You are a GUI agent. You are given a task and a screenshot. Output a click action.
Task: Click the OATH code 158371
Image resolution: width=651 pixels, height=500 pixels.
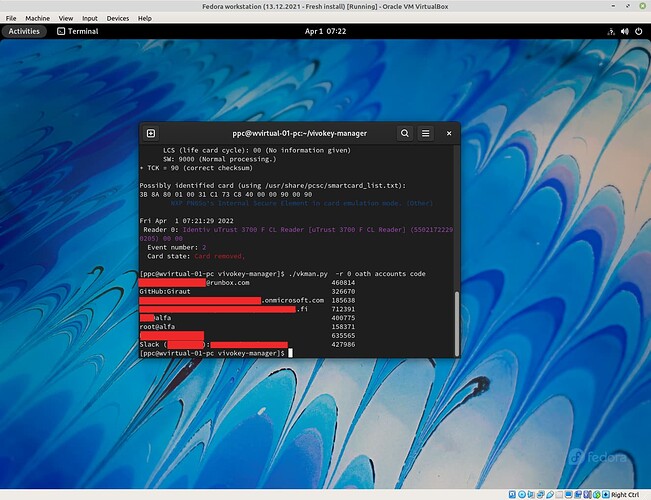[343, 327]
